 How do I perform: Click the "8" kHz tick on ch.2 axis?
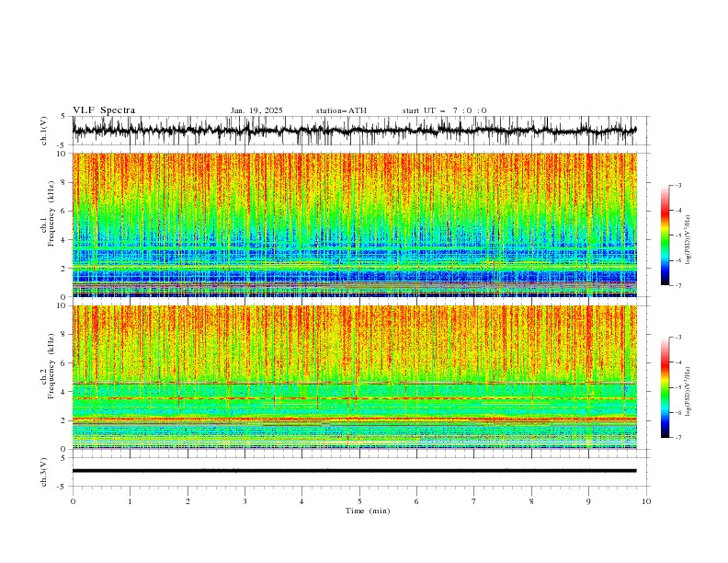pos(65,335)
